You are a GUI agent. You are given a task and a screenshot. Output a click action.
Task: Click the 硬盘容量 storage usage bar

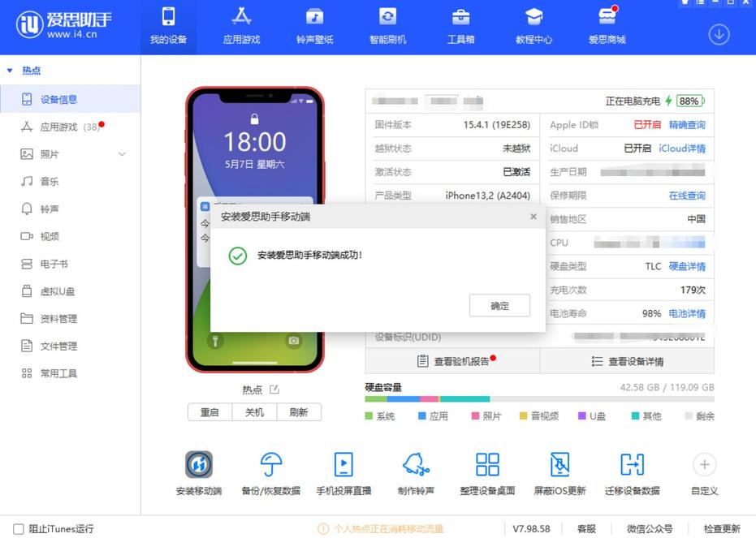point(539,398)
